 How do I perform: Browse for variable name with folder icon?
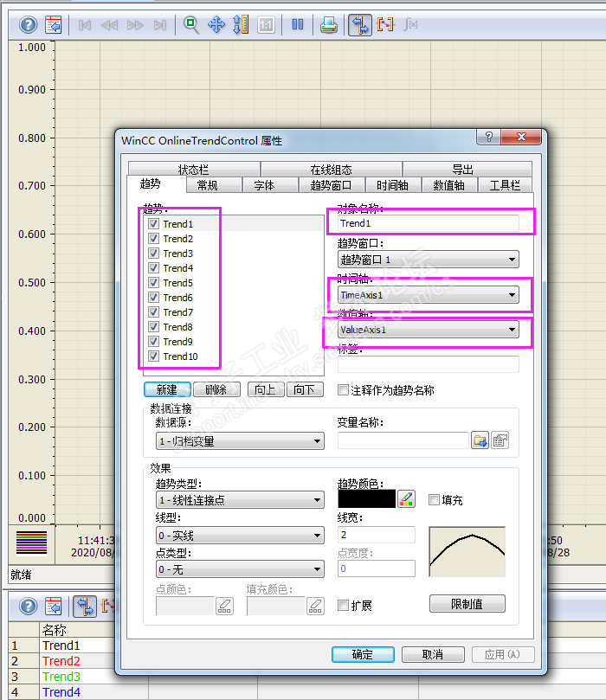point(480,440)
